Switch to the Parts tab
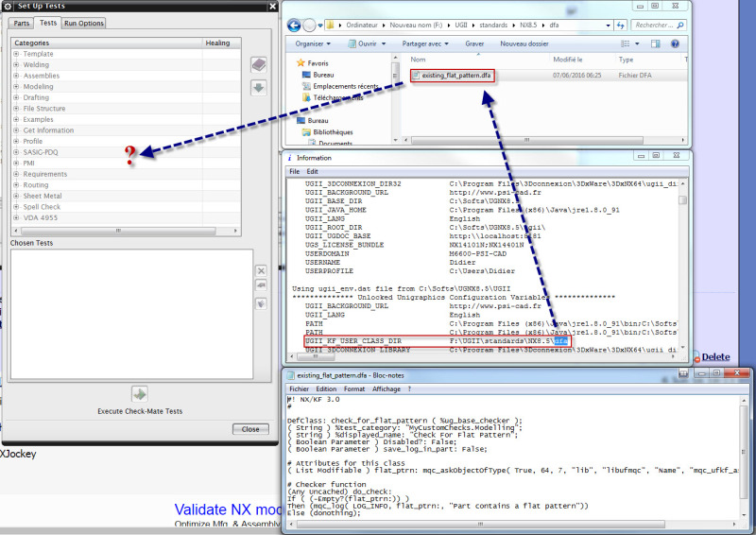 pos(21,23)
